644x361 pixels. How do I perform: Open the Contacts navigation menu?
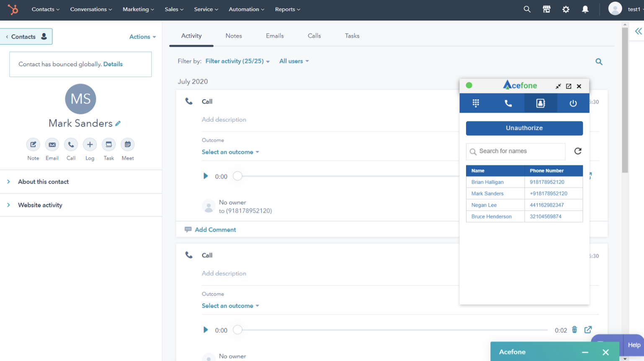[x=46, y=9]
